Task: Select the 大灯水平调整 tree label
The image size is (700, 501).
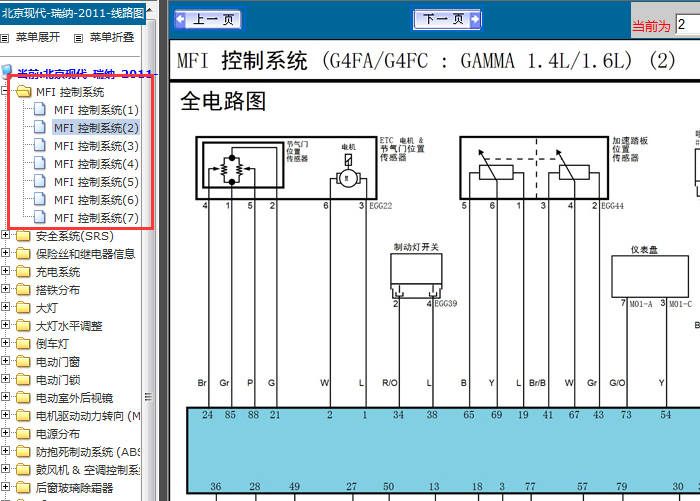Action: coord(69,326)
